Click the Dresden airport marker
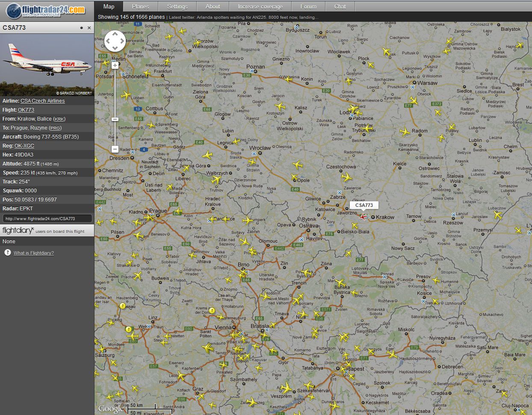Screen dimensions: 532x415 (133, 152)
